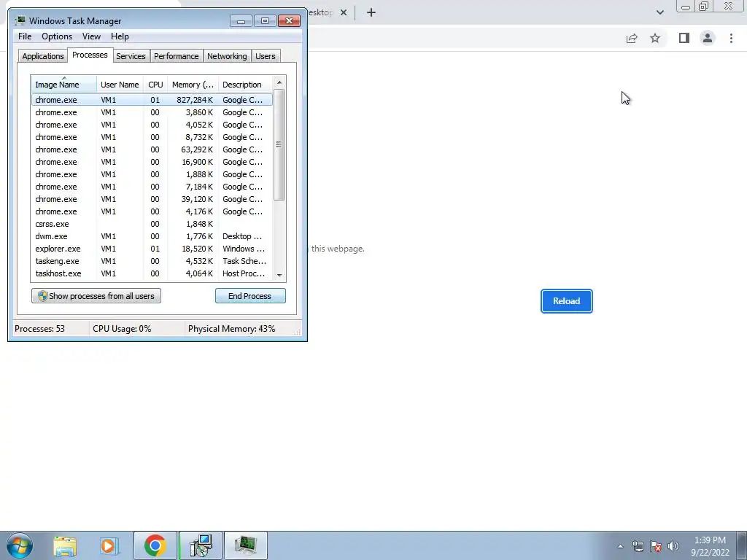Sort processes by Memory column
The image size is (747, 560).
(x=193, y=85)
